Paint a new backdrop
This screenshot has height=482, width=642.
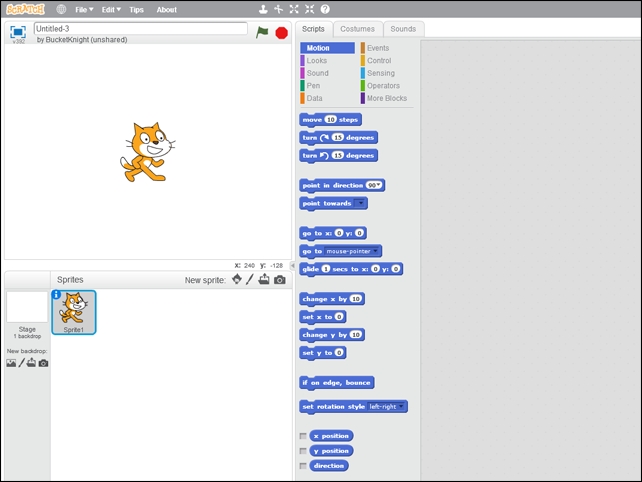tap(21, 363)
